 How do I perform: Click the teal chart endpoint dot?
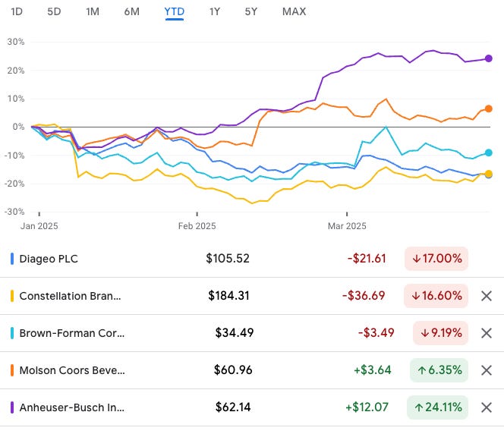(x=489, y=153)
